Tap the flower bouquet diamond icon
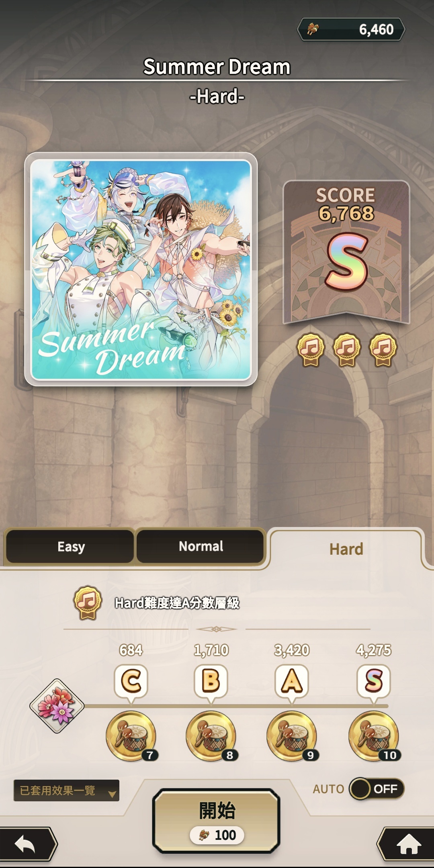 coord(57,706)
